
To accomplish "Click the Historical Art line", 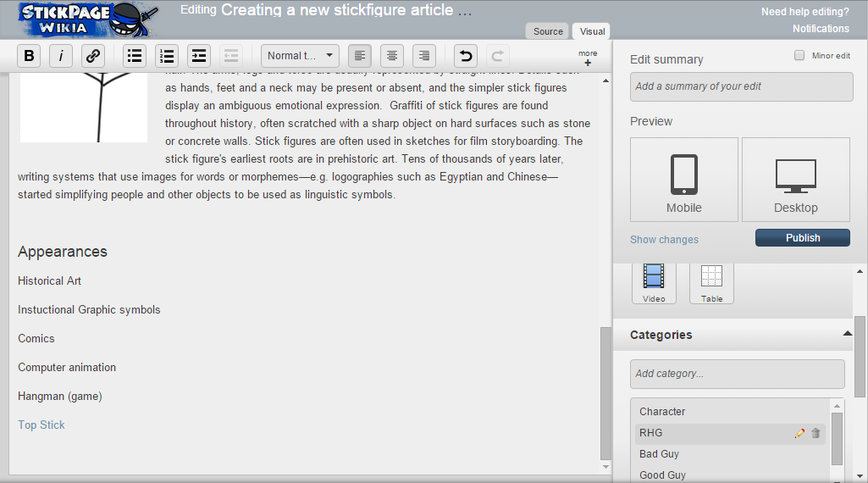I will pos(49,280).
